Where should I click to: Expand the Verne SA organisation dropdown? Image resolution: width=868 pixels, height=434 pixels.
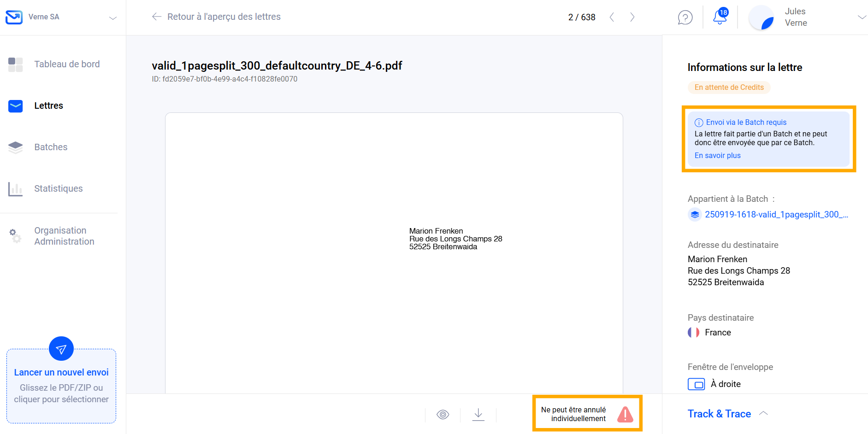click(x=112, y=18)
